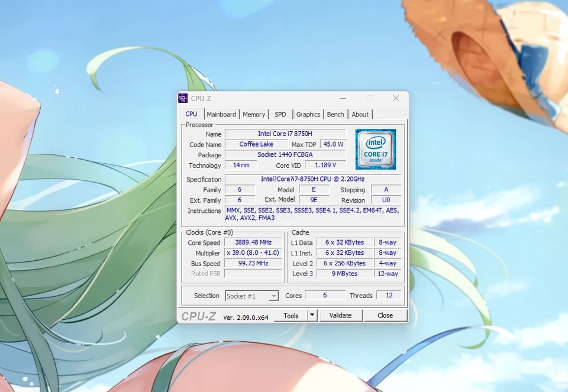Select the Name field showing Intel Core i7 8750H
The image size is (568, 392).
pos(286,133)
